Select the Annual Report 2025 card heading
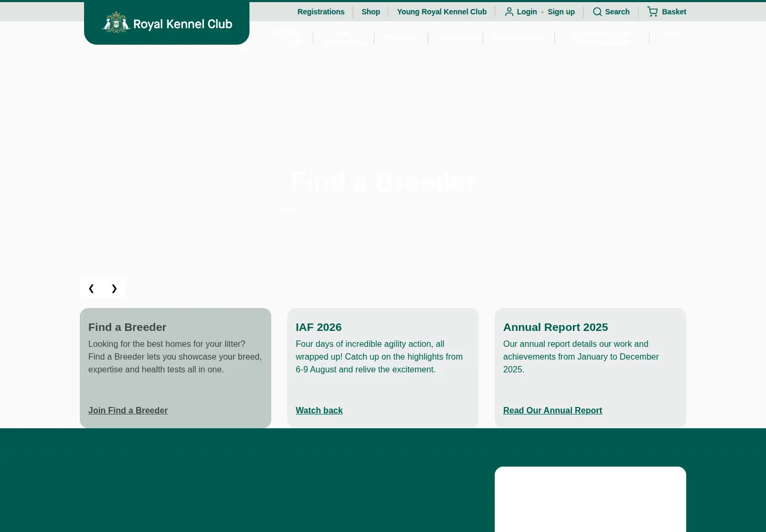The image size is (766, 532). tap(555, 327)
